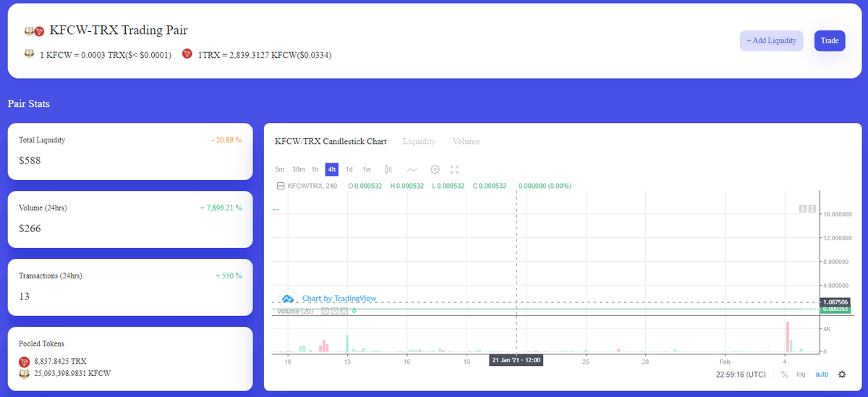Click the 8,837.8425 TRX pooled amount
868x397 pixels.
coord(60,361)
